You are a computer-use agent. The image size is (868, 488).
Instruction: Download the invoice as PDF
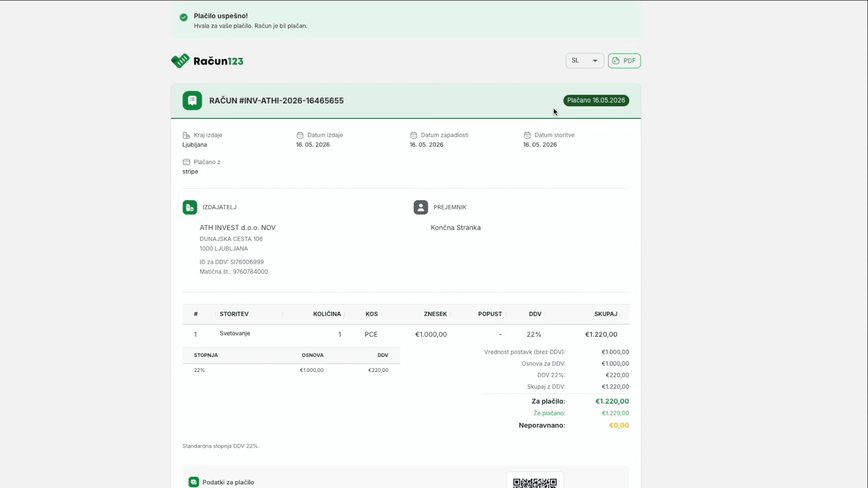624,61
